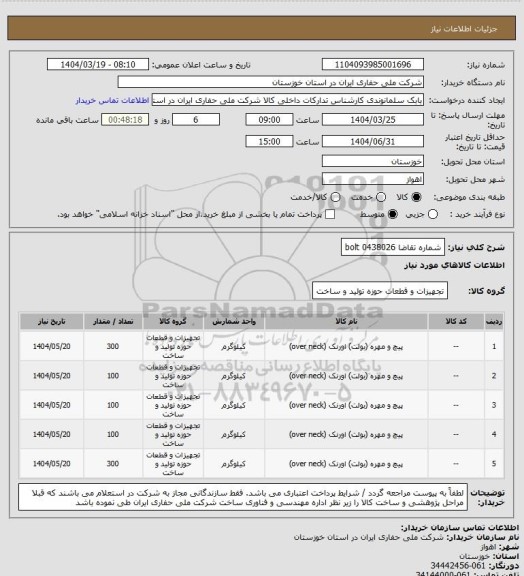Click quantity 100 in row 2
Viewport: 524px width, 576px height.
(113, 376)
